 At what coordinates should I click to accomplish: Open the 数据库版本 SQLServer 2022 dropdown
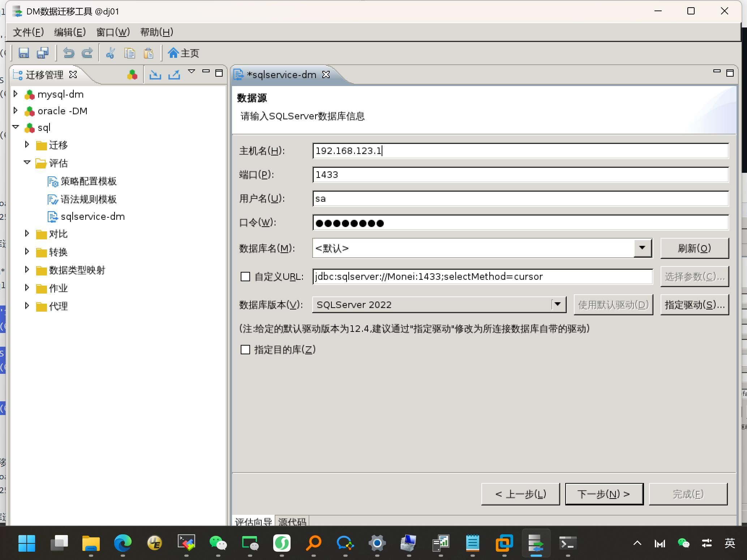click(x=558, y=304)
